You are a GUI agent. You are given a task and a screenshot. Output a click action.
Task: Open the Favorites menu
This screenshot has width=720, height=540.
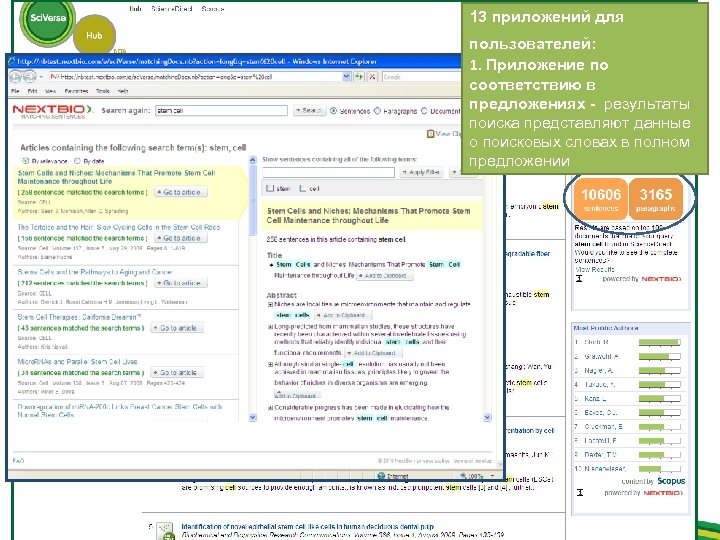point(76,91)
